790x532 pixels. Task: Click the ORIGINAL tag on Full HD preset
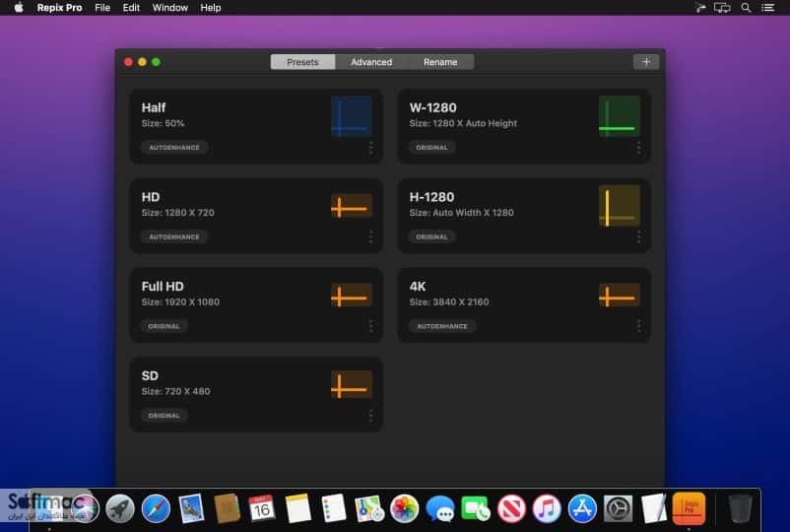tap(164, 326)
